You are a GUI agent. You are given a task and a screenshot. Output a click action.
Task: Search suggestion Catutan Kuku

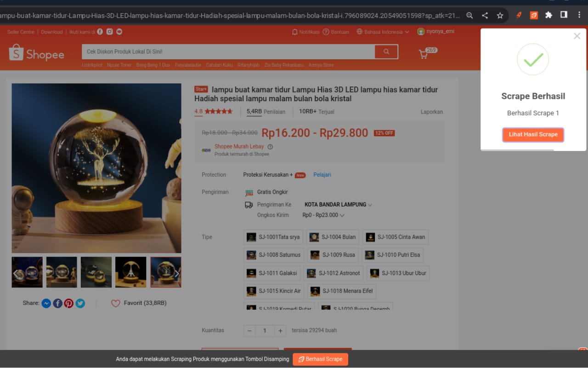(x=219, y=65)
